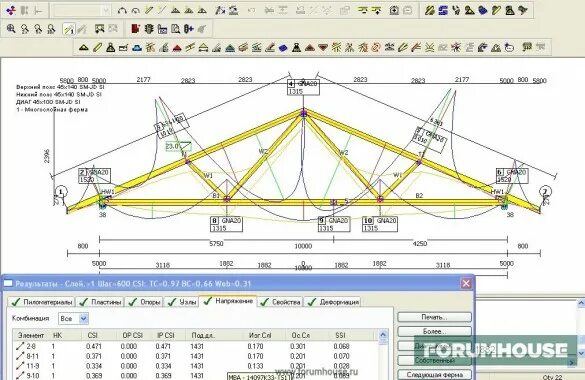Click the Собственный button

[x=434, y=361]
